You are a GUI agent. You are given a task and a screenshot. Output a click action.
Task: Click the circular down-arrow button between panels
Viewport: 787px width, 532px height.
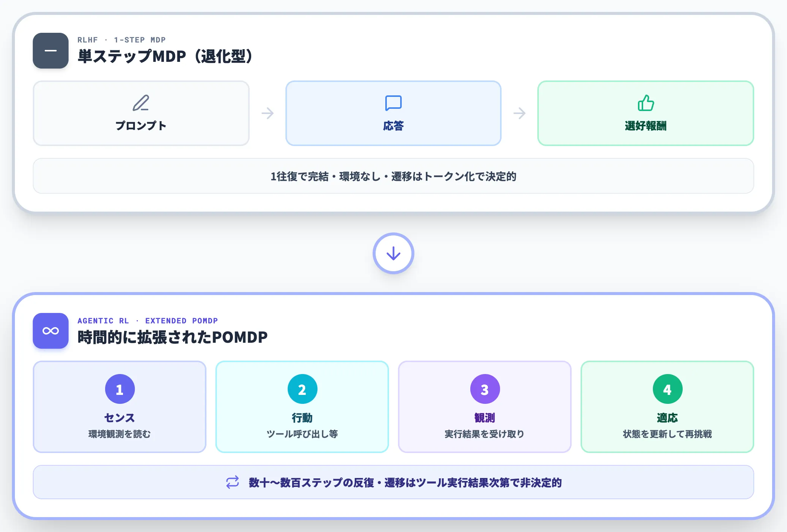(x=393, y=253)
